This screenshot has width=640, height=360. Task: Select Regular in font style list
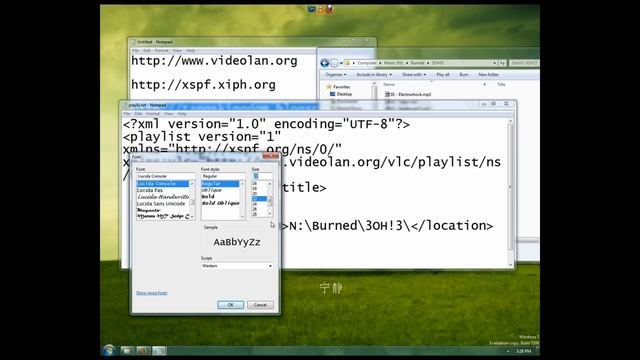click(220, 184)
